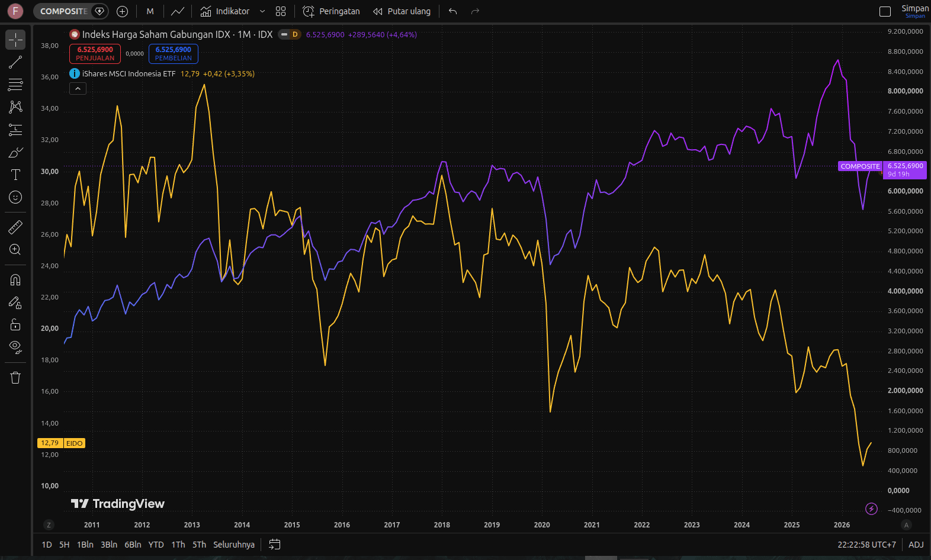The height and width of the screenshot is (560, 931).
Task: Activate the zoom in tool
Action: pyautogui.click(x=15, y=250)
